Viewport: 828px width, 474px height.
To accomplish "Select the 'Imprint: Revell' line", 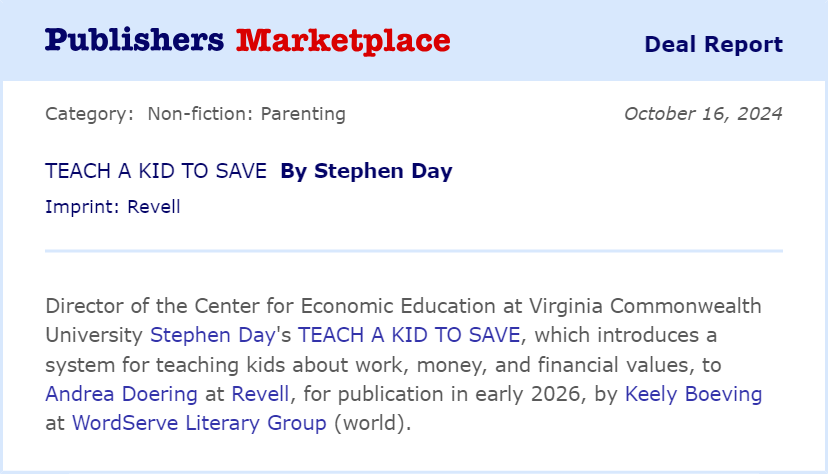I will (113, 206).
